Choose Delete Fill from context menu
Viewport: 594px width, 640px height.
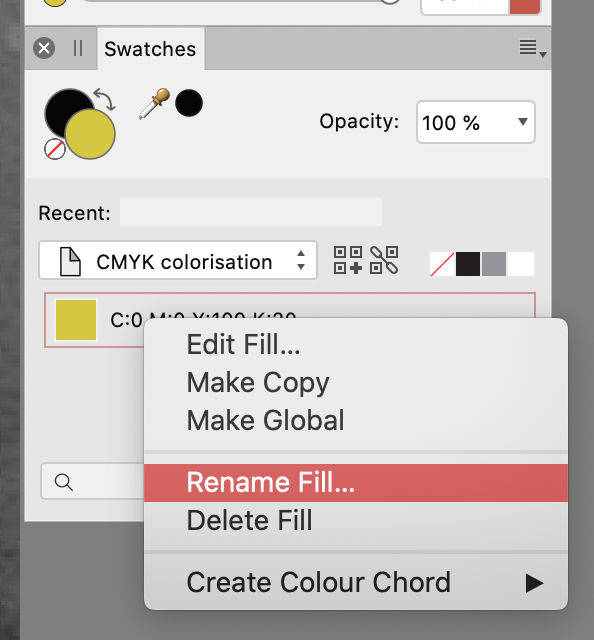pos(356,520)
